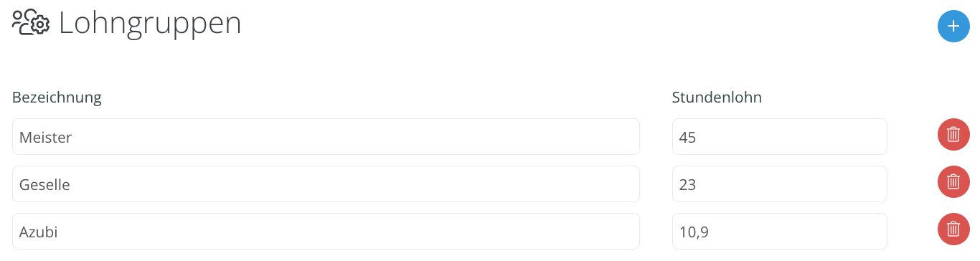980x261 pixels.
Task: Remove the row with hourly wage 23
Action: tap(953, 181)
